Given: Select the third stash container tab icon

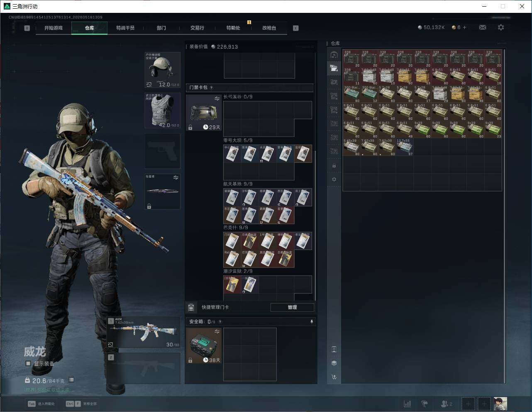Looking at the screenshot, I should coord(334,82).
